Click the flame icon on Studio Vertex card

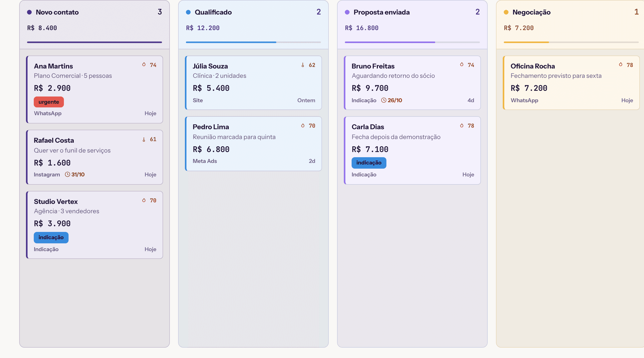click(144, 200)
